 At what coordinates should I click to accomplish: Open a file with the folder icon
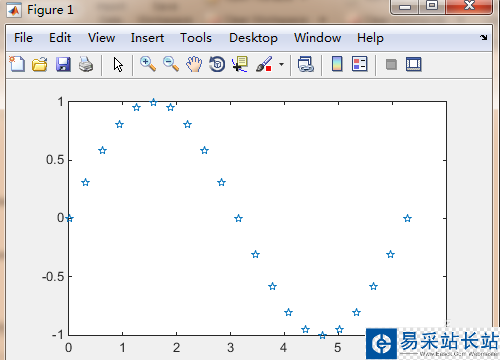coord(40,64)
